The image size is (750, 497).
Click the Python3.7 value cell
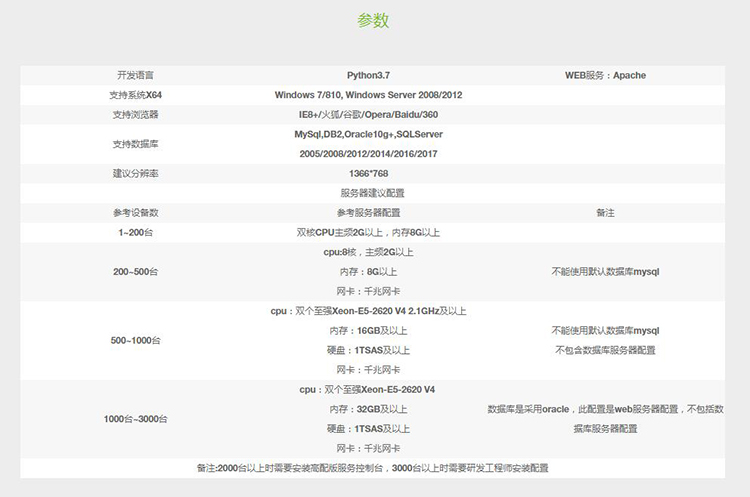368,75
